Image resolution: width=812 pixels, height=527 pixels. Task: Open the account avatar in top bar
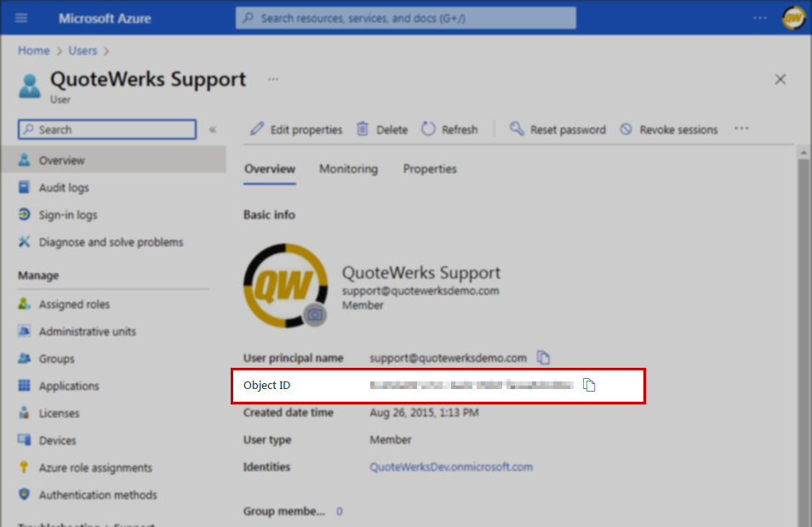pyautogui.click(x=793, y=18)
